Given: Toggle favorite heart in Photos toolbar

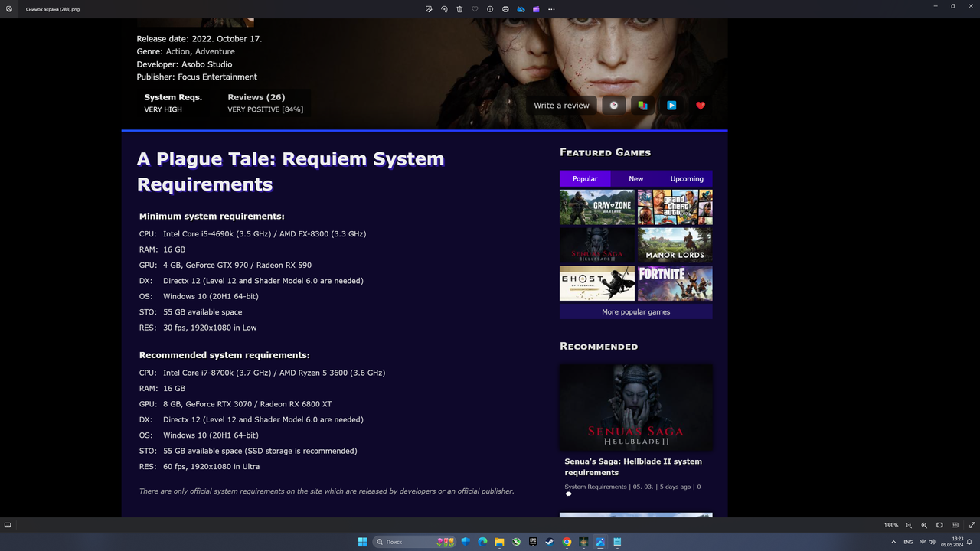Looking at the screenshot, I should [475, 9].
